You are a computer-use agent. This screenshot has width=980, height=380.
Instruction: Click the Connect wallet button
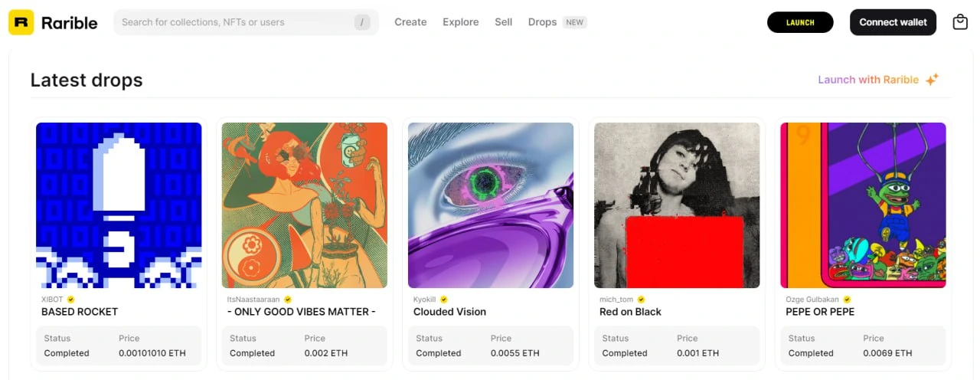coord(893,22)
